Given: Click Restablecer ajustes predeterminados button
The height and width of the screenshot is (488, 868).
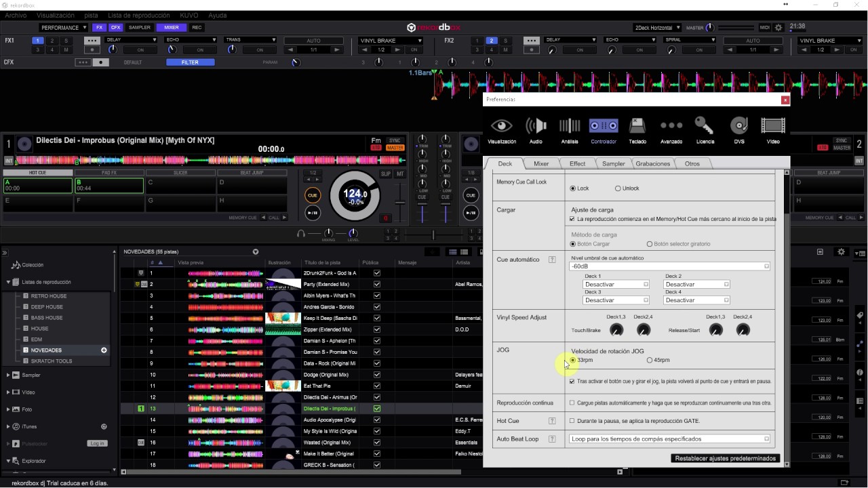Looking at the screenshot, I should pyautogui.click(x=725, y=459).
